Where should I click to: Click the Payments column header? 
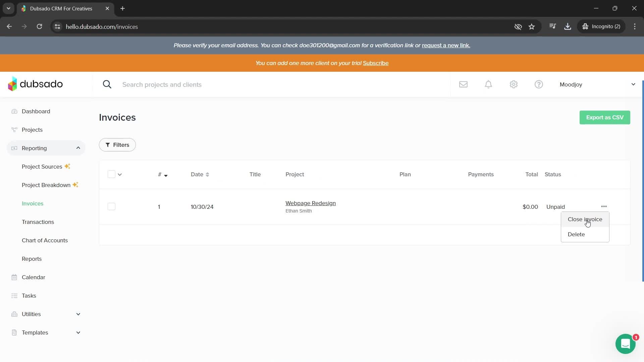(481, 174)
